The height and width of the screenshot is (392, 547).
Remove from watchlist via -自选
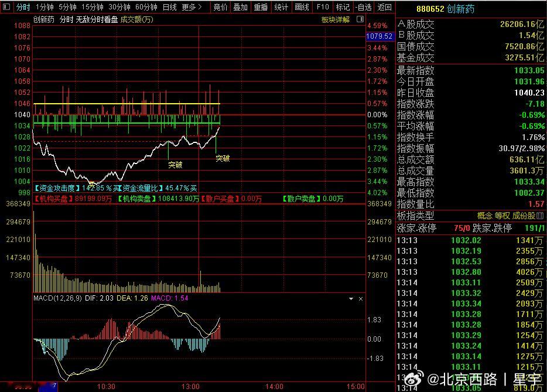pyautogui.click(x=364, y=7)
